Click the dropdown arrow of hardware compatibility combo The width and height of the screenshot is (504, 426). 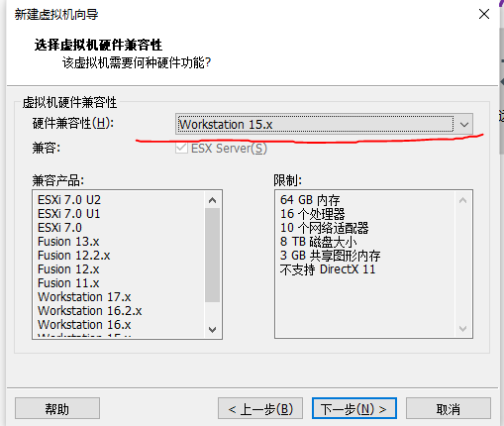coord(464,125)
